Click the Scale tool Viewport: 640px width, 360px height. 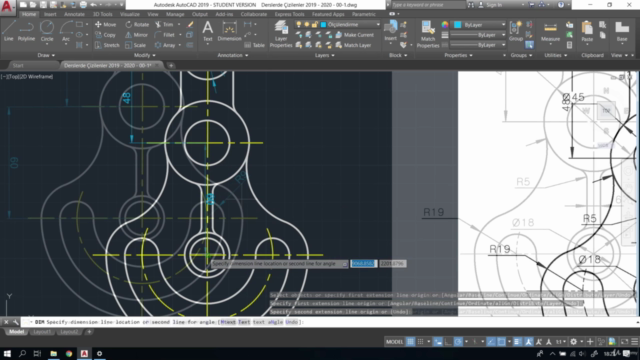coord(136,45)
